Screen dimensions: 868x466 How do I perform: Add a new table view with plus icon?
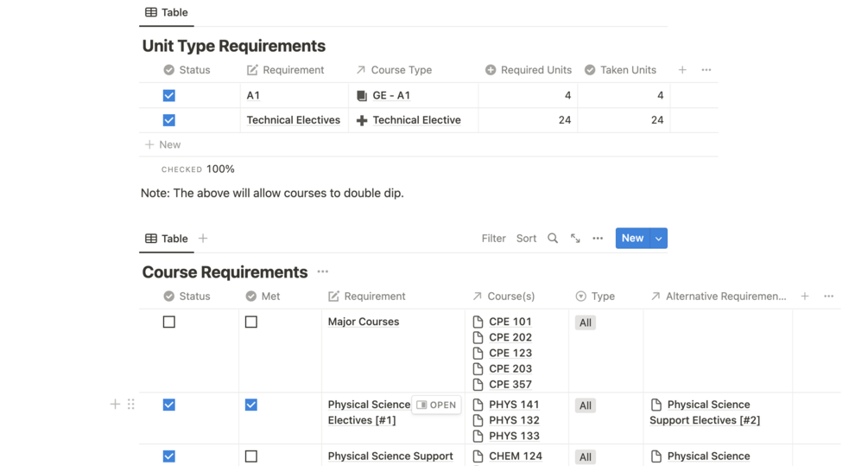pos(203,239)
